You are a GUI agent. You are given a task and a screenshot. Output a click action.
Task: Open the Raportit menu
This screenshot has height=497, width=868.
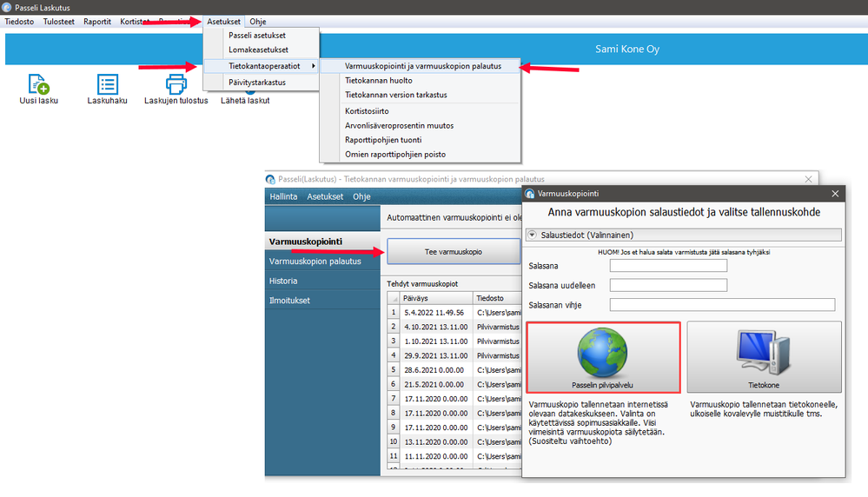coord(97,22)
